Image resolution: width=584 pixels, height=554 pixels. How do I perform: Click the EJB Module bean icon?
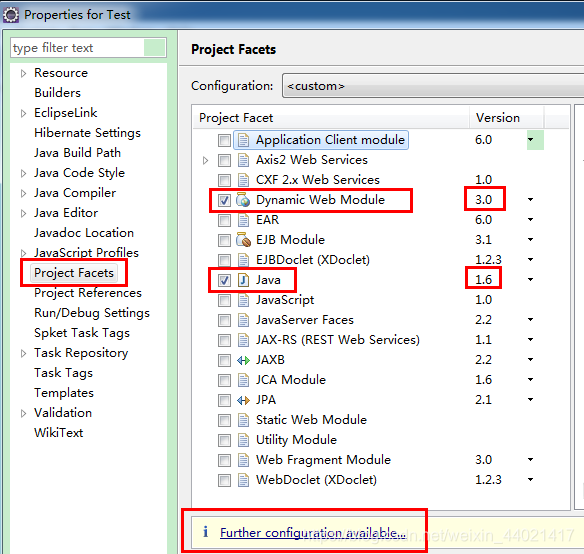coord(243,240)
